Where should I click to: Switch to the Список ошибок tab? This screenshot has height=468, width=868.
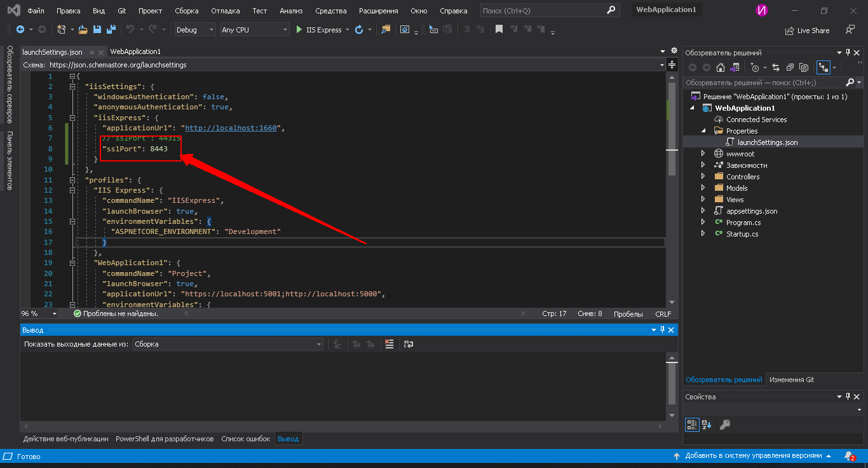pyautogui.click(x=245, y=439)
